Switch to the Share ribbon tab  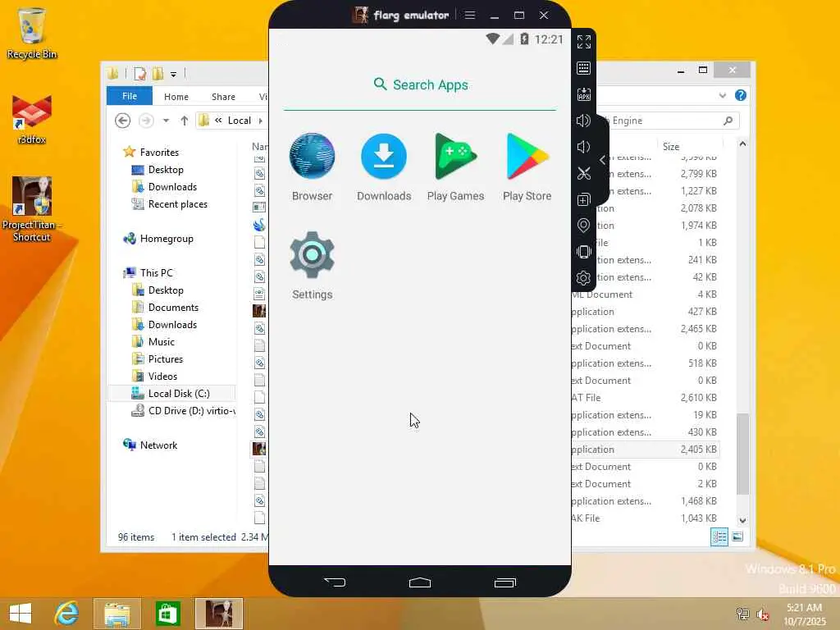pos(223,97)
